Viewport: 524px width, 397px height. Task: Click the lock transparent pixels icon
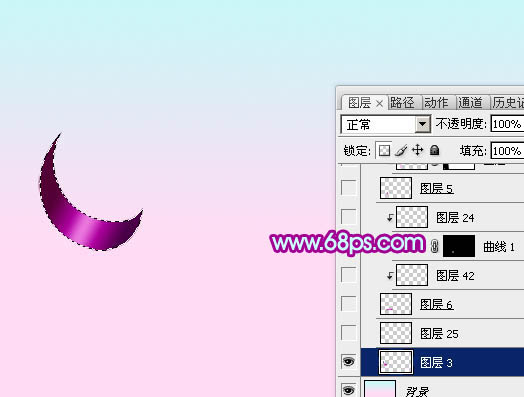pos(384,150)
